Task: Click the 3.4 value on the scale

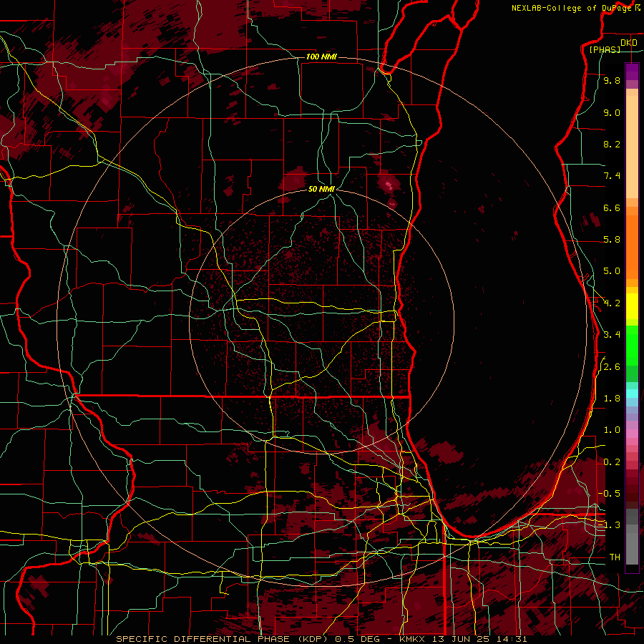Action: pos(612,335)
